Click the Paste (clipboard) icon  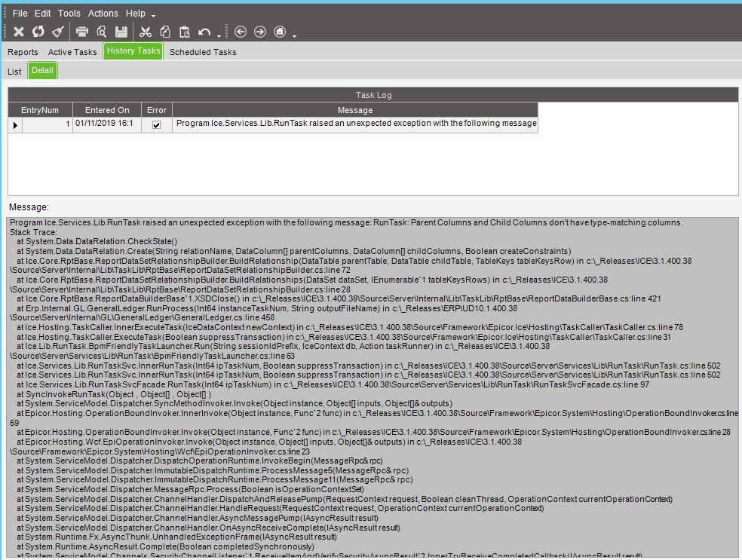tap(184, 32)
